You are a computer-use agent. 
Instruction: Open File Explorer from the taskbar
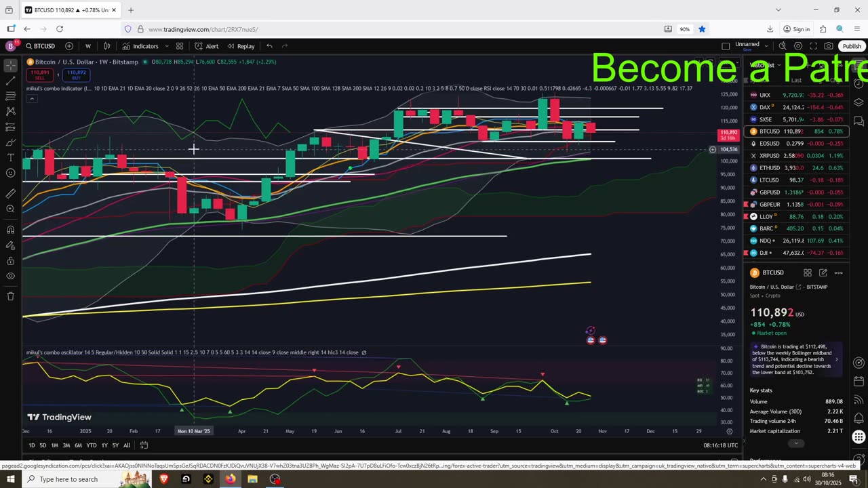click(x=252, y=479)
